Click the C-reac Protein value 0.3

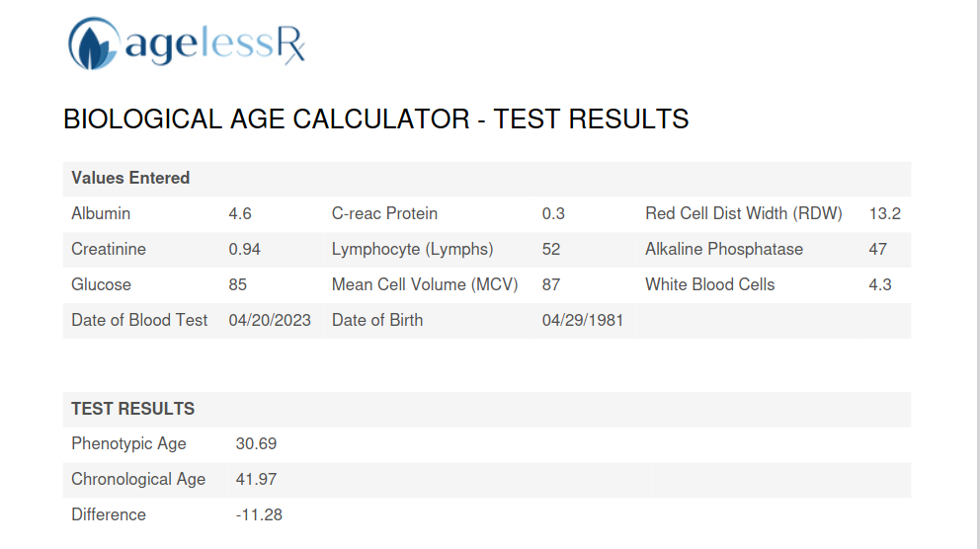point(553,213)
